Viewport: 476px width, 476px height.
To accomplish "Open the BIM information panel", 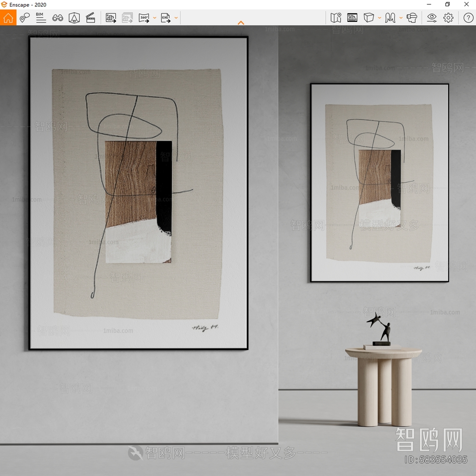I will coord(41,18).
